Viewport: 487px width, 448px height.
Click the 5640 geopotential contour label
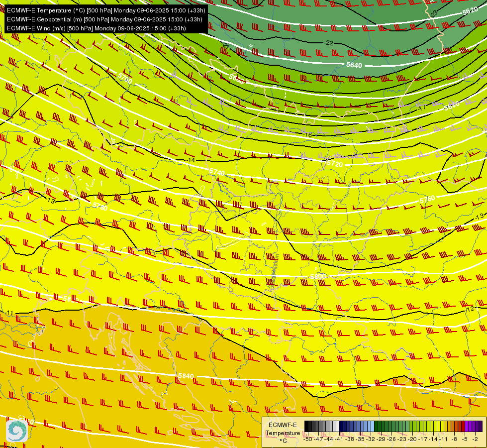[x=354, y=65]
